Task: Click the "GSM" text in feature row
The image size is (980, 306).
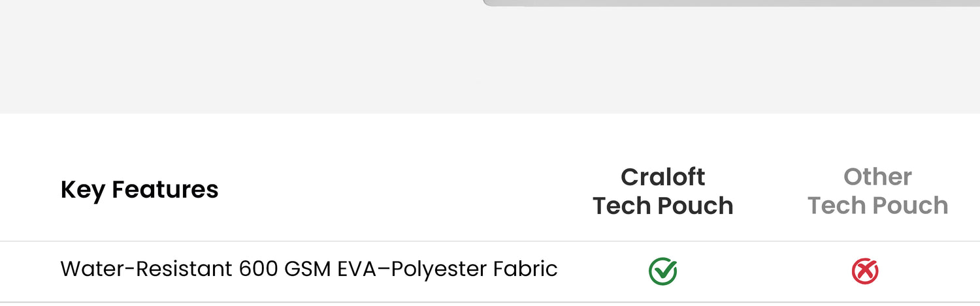Action: click(308, 269)
